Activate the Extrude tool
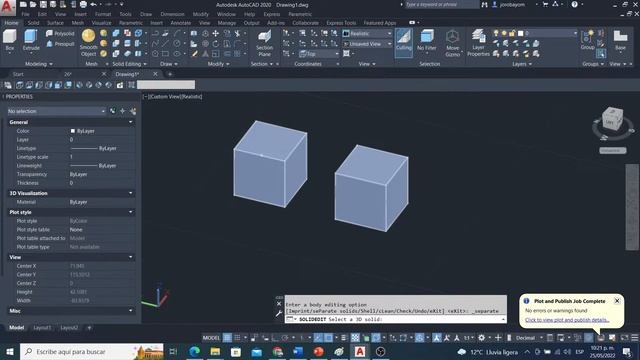Viewport: 640px width, 360px height. (31, 41)
